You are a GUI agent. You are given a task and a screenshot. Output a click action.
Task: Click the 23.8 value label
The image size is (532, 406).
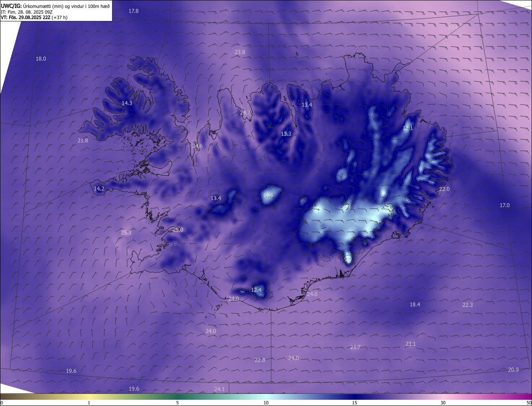point(240,52)
